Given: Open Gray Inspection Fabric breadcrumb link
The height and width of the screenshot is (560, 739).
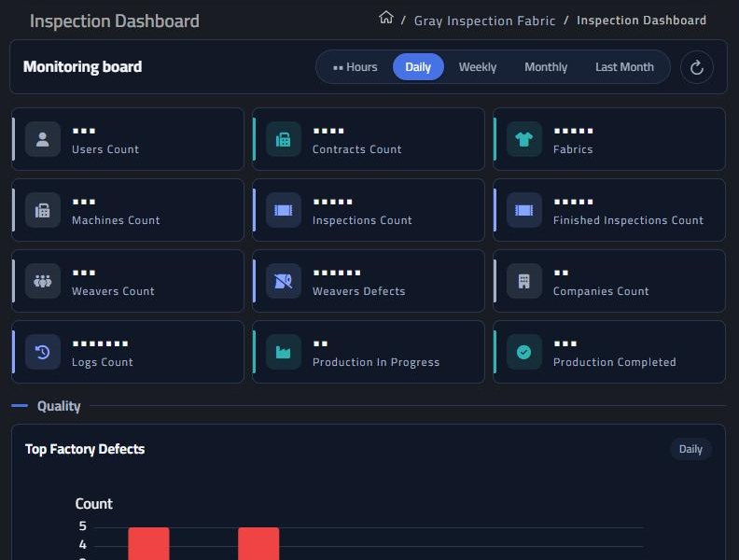Looking at the screenshot, I should point(484,21).
